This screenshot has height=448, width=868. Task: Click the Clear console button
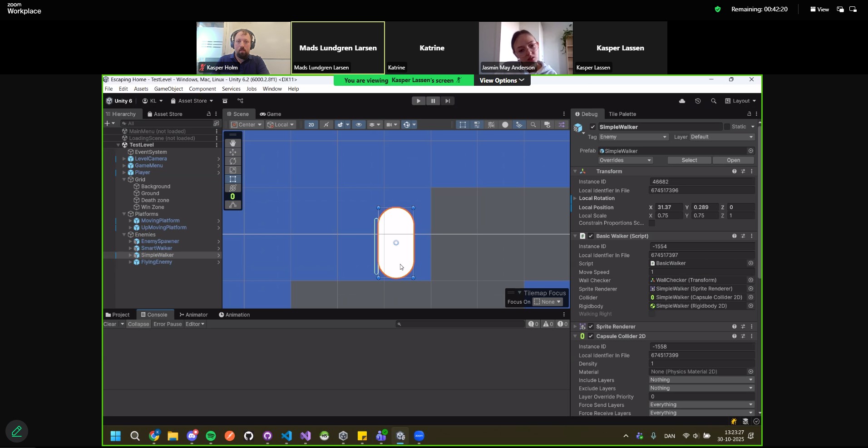(x=110, y=324)
